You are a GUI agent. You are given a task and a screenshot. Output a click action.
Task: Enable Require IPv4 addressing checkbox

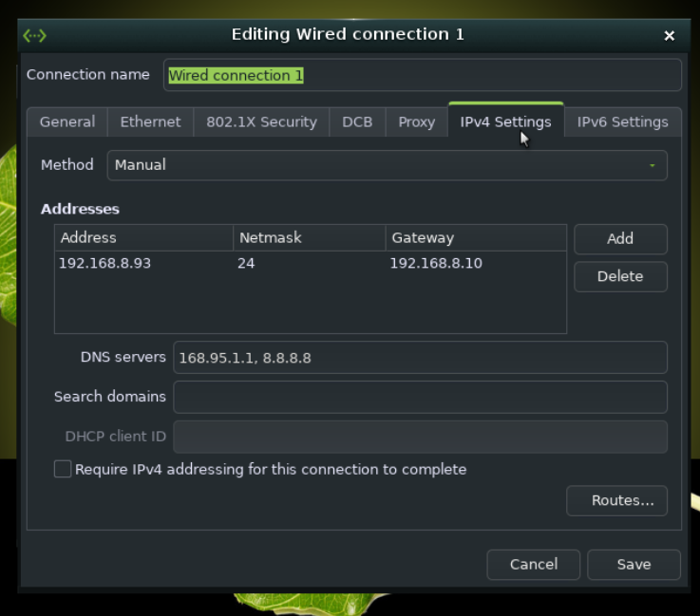(63, 469)
